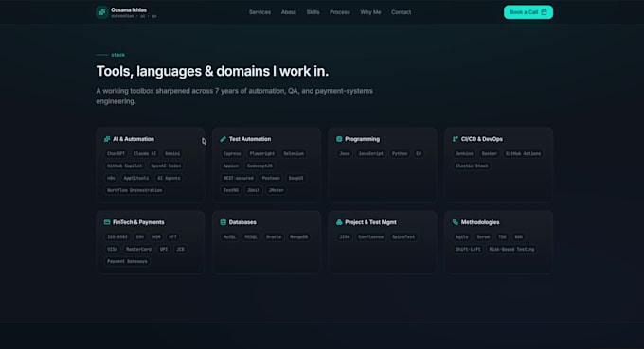Click the JIRA tag
This screenshot has width=644, height=349.
pos(345,237)
